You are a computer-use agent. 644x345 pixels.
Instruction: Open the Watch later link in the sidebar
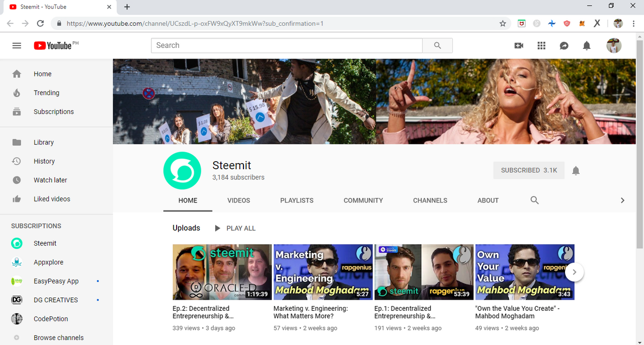(50, 180)
